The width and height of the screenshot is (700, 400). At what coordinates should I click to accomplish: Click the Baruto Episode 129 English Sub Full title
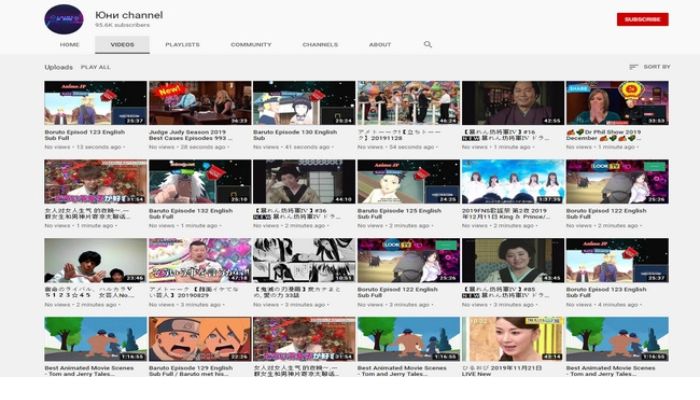pos(191,371)
